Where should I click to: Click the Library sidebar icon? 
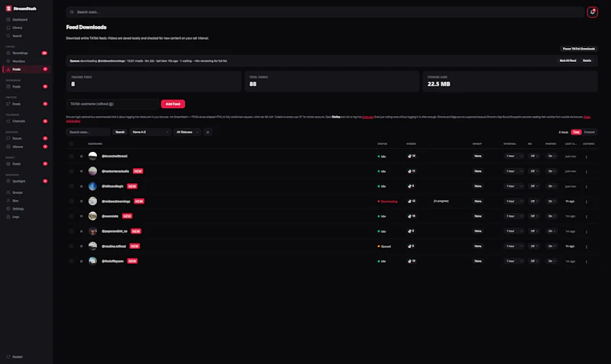coord(8,27)
